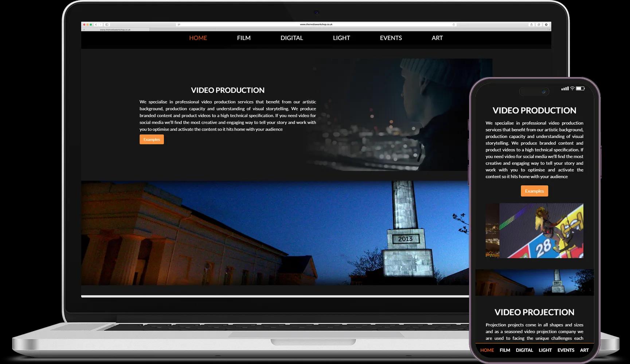
Task: Select LIGHT in the desktop navigation
Action: point(341,38)
